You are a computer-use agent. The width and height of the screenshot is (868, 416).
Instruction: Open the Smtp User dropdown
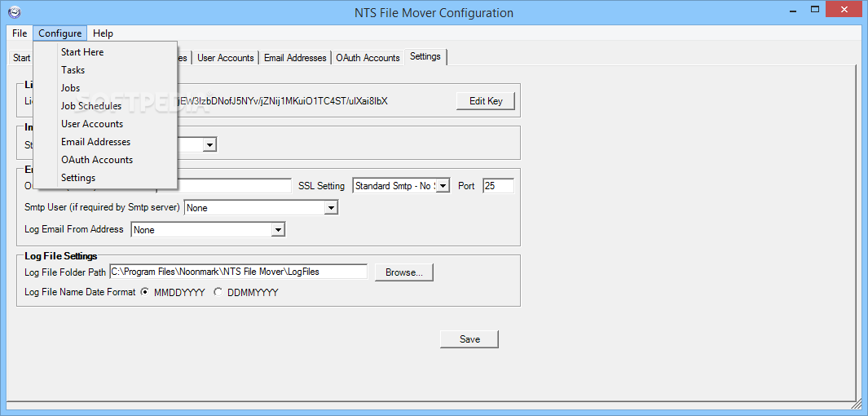tap(330, 208)
